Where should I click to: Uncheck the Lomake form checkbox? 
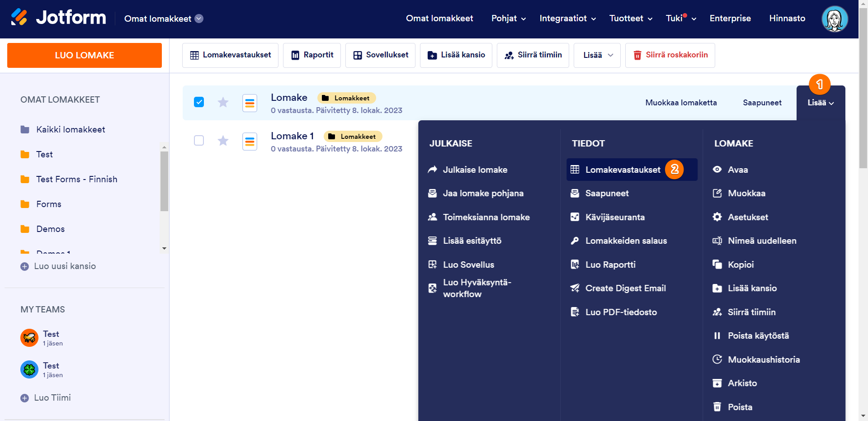coord(199,102)
